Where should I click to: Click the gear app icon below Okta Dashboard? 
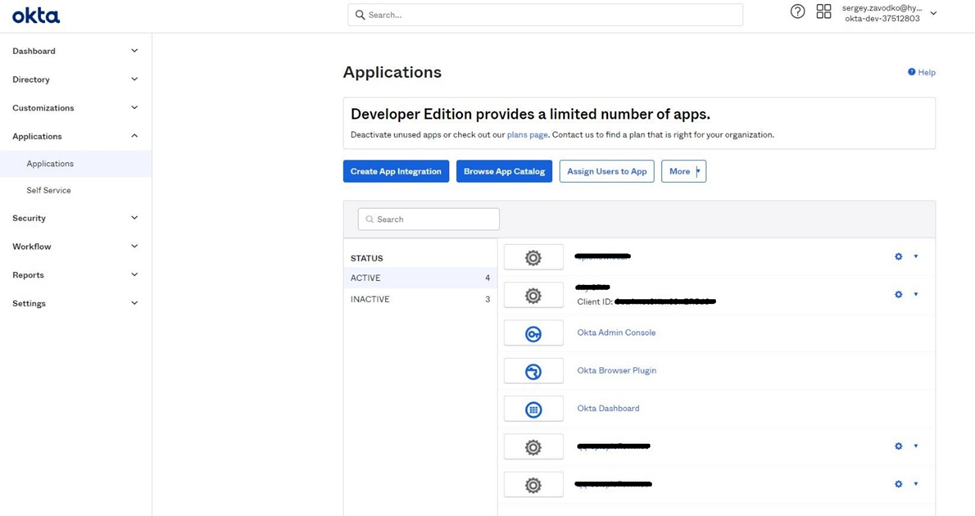[534, 447]
